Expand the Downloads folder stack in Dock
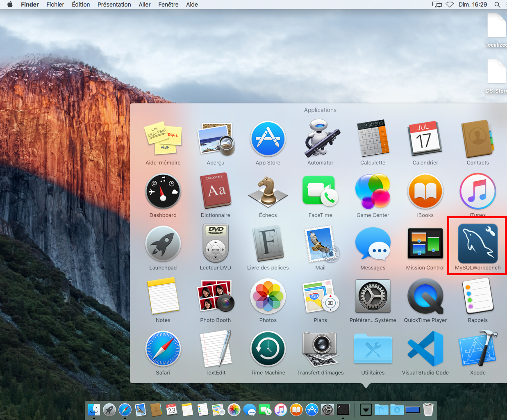 point(397,409)
